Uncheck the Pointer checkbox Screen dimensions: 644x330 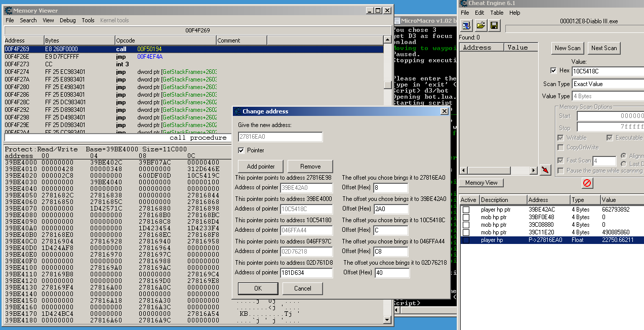[241, 150]
